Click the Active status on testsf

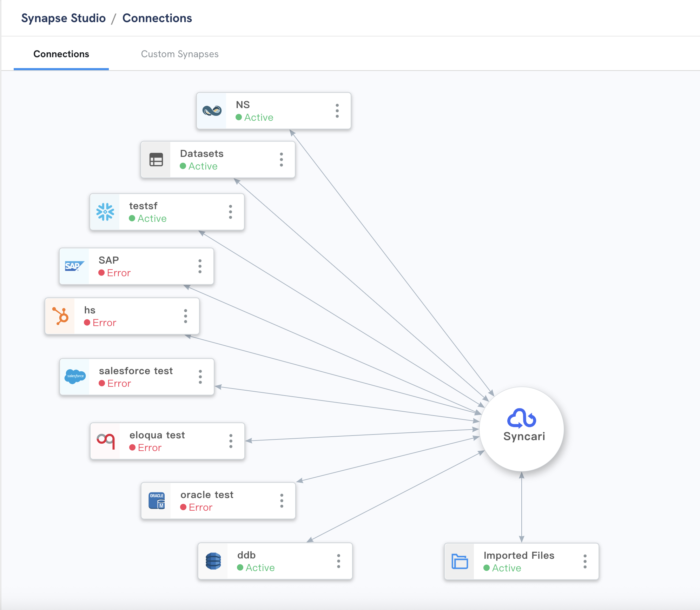[148, 218]
